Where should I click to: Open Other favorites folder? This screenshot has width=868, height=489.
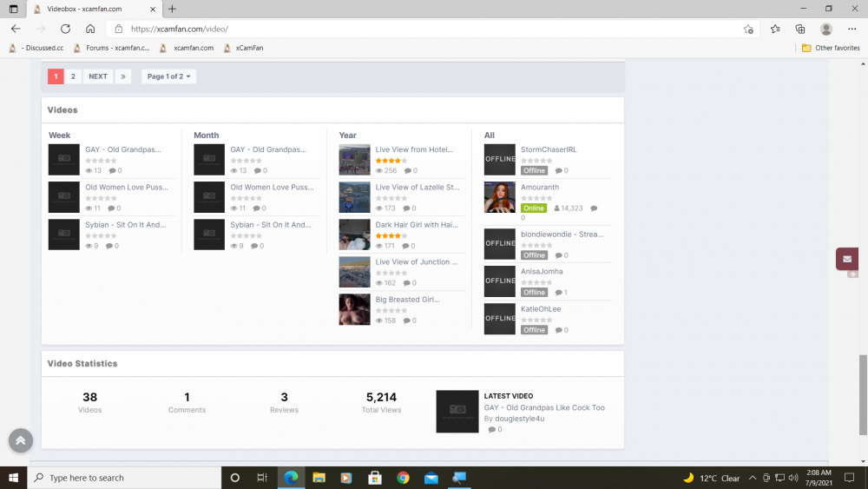(831, 48)
